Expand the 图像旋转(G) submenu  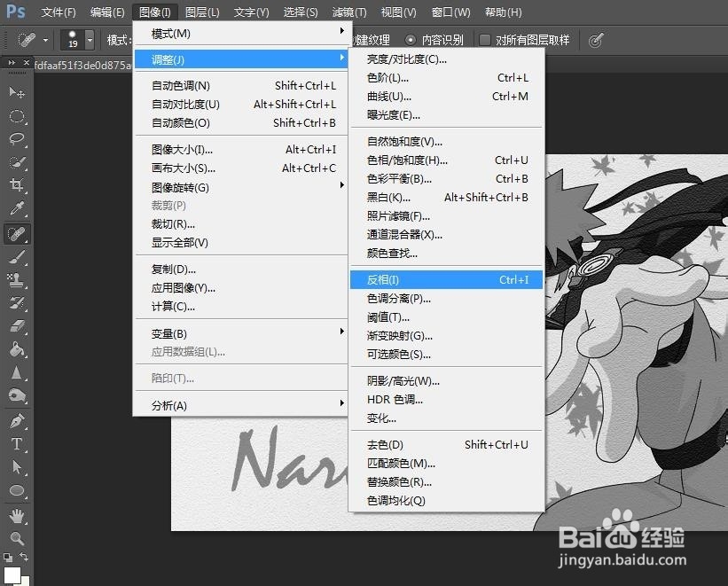[241, 187]
